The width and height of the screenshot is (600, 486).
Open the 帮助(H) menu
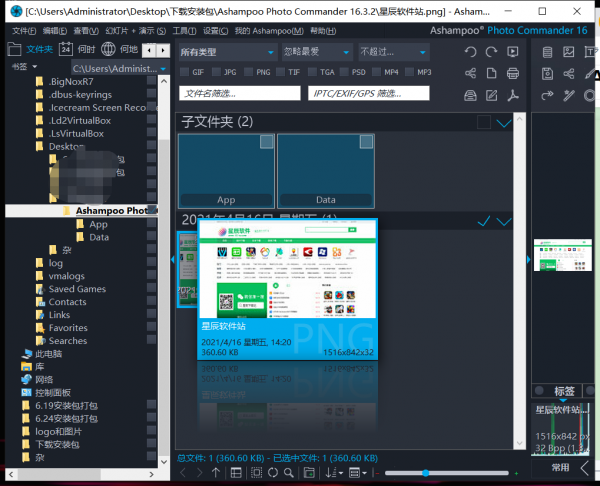[323, 31]
